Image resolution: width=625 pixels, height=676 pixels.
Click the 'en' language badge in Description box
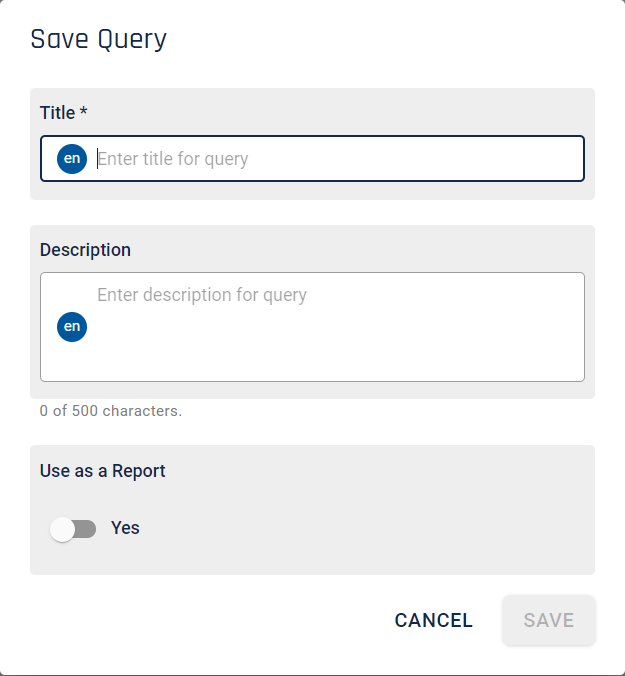[x=72, y=327]
